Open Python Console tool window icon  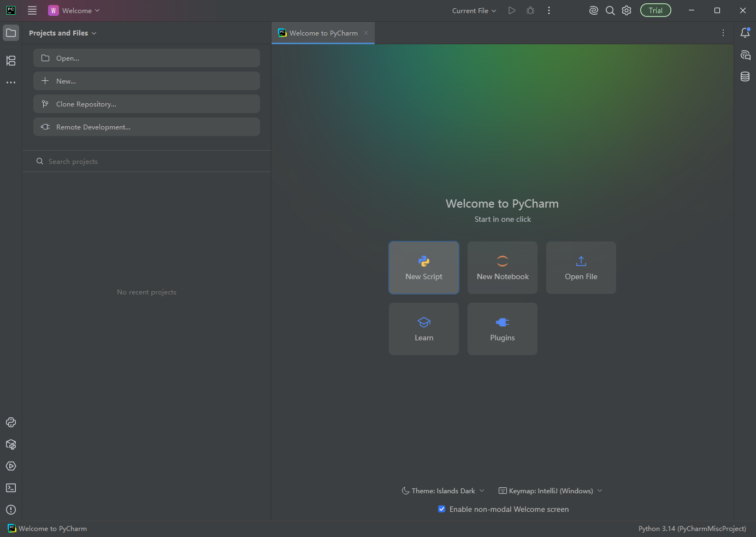pyautogui.click(x=11, y=422)
